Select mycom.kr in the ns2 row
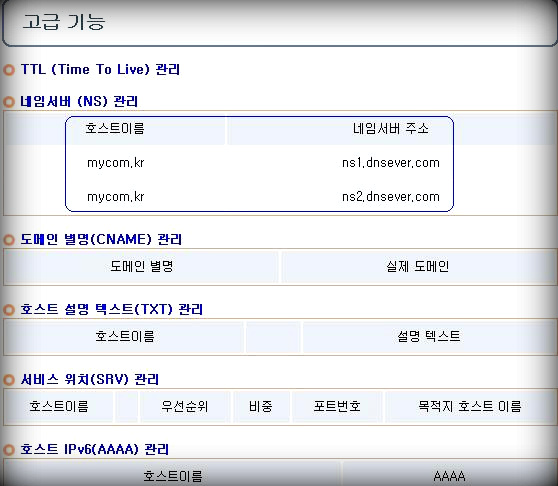 pos(116,197)
